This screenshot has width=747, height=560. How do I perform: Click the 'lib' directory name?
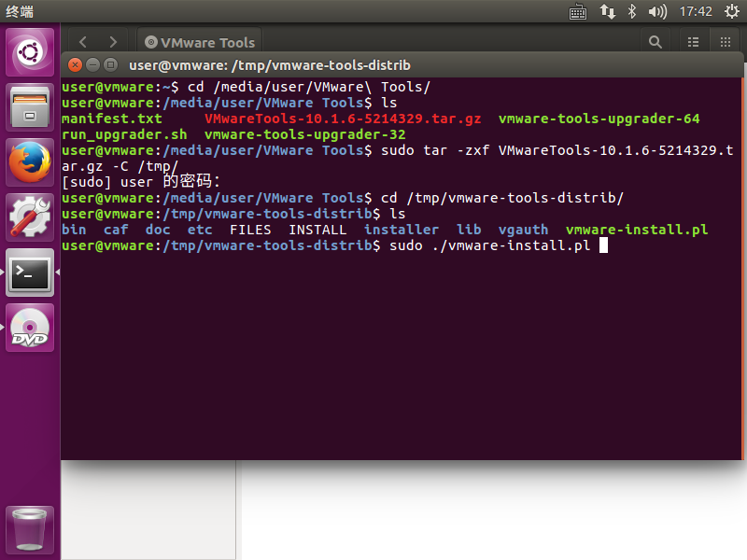[469, 230]
